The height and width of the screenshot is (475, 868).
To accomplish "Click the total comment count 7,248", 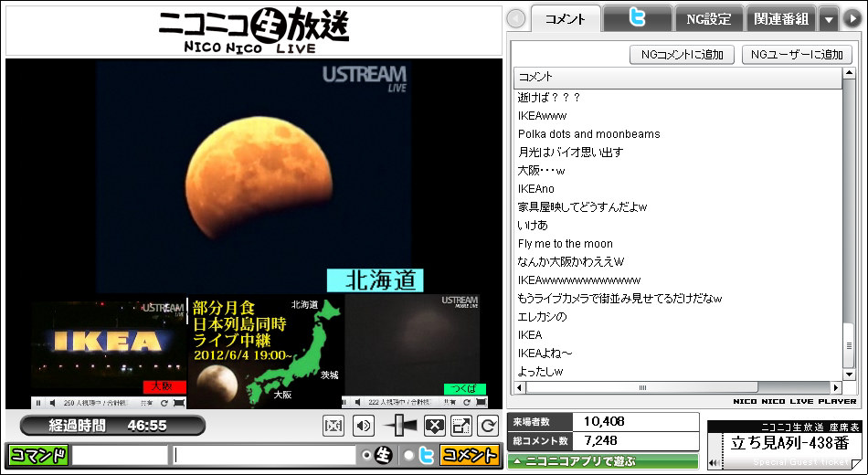I will click(x=600, y=440).
